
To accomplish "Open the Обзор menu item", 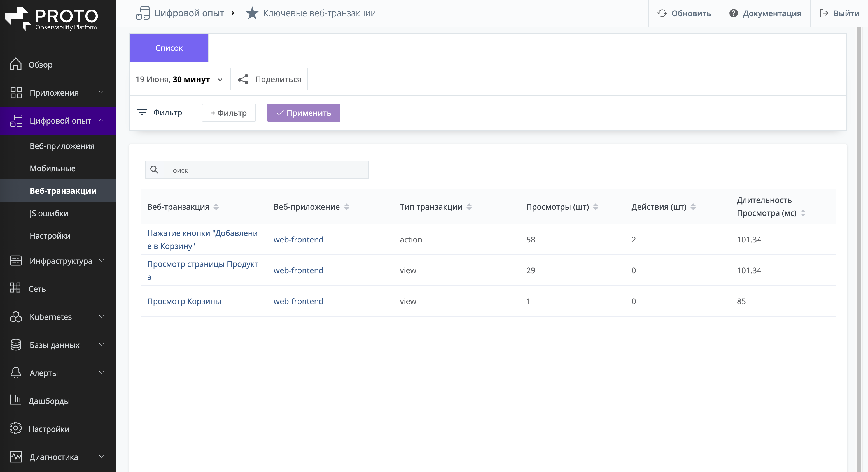I will pos(58,64).
